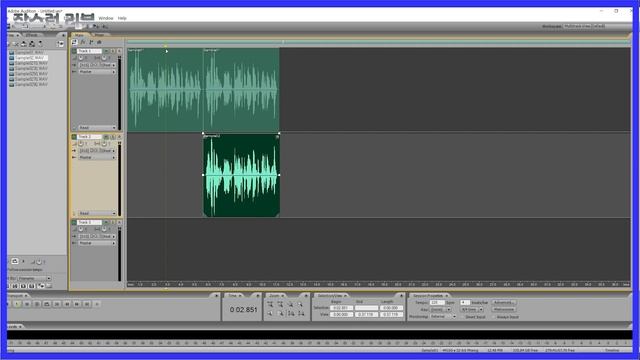Open Track 2 Master output dropdown

pos(97,157)
